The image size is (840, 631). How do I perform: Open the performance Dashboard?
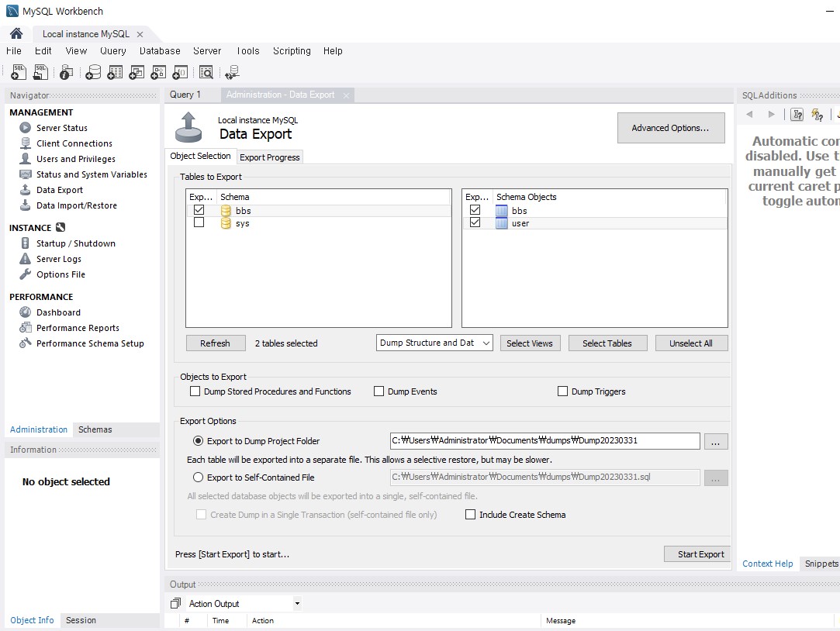pyautogui.click(x=58, y=312)
